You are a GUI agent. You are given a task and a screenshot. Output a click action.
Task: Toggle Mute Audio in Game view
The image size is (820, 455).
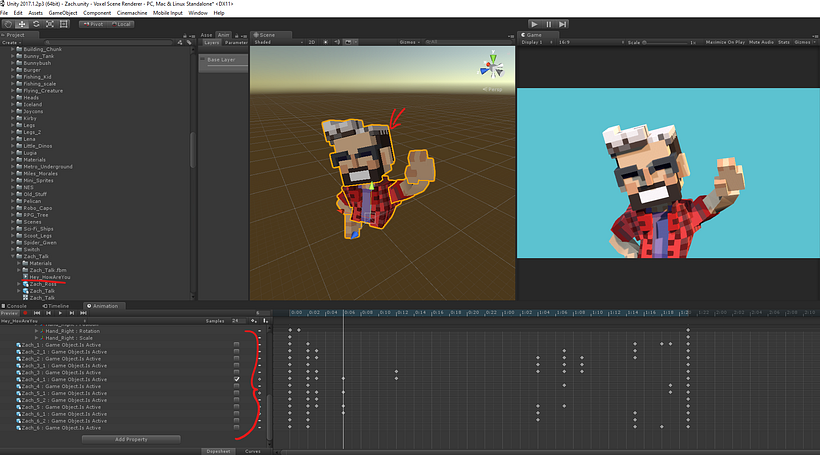(761, 42)
